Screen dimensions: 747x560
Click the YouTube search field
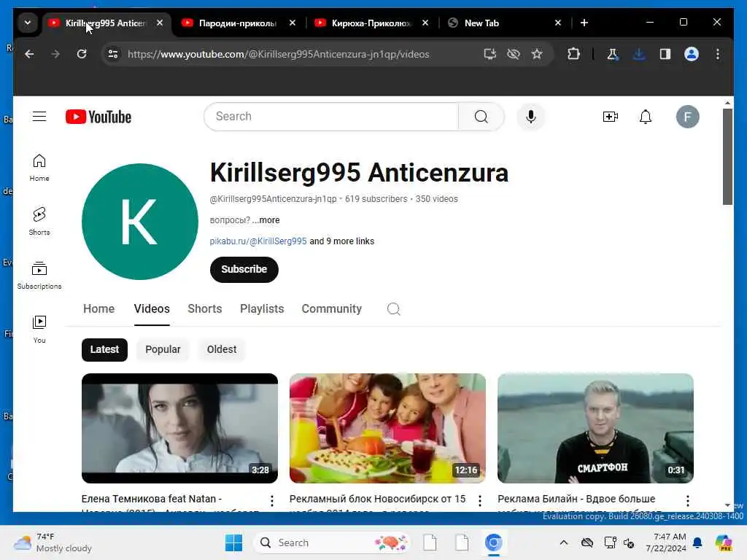coord(331,117)
